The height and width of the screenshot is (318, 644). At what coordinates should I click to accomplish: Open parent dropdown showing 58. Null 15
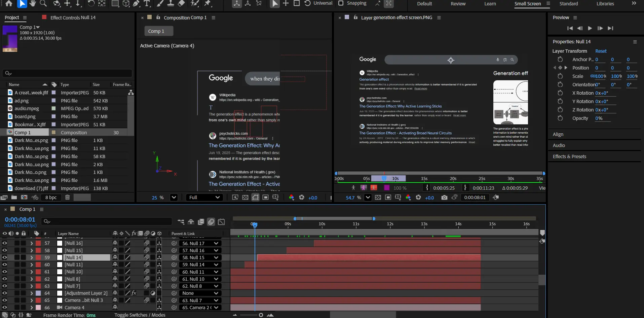coord(200,258)
